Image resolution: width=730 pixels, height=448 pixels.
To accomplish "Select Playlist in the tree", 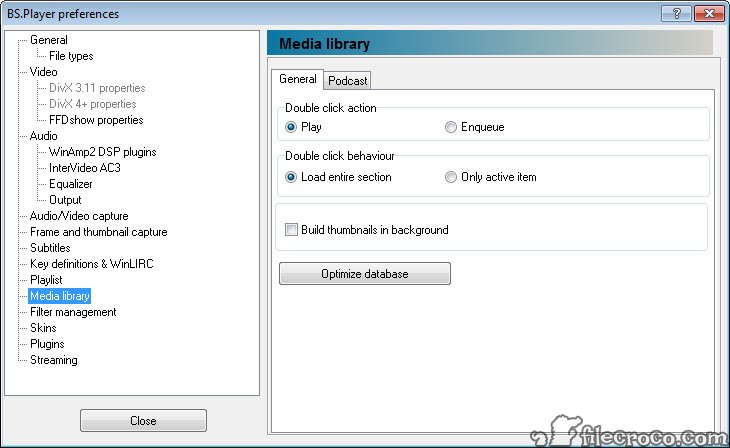I will click(46, 280).
